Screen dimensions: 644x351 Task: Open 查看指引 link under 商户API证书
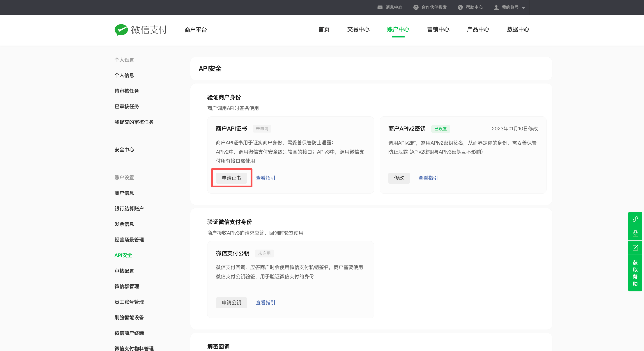[x=265, y=178]
